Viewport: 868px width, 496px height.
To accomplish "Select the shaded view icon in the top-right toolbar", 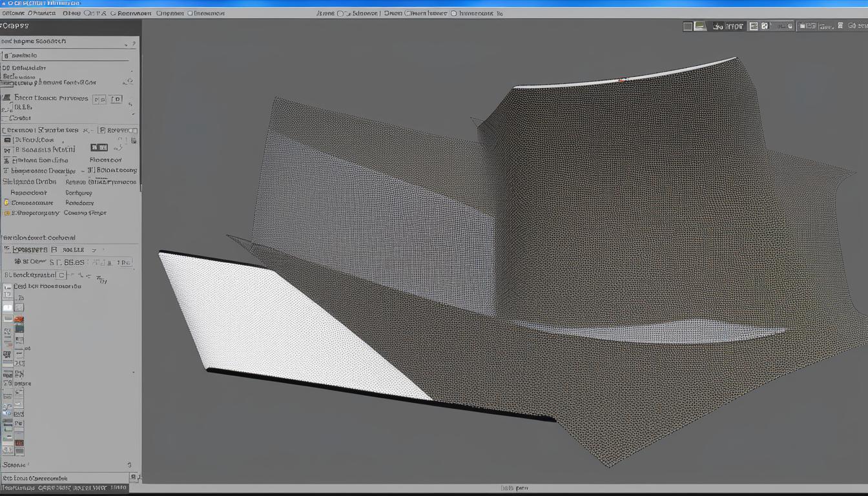I will [699, 26].
